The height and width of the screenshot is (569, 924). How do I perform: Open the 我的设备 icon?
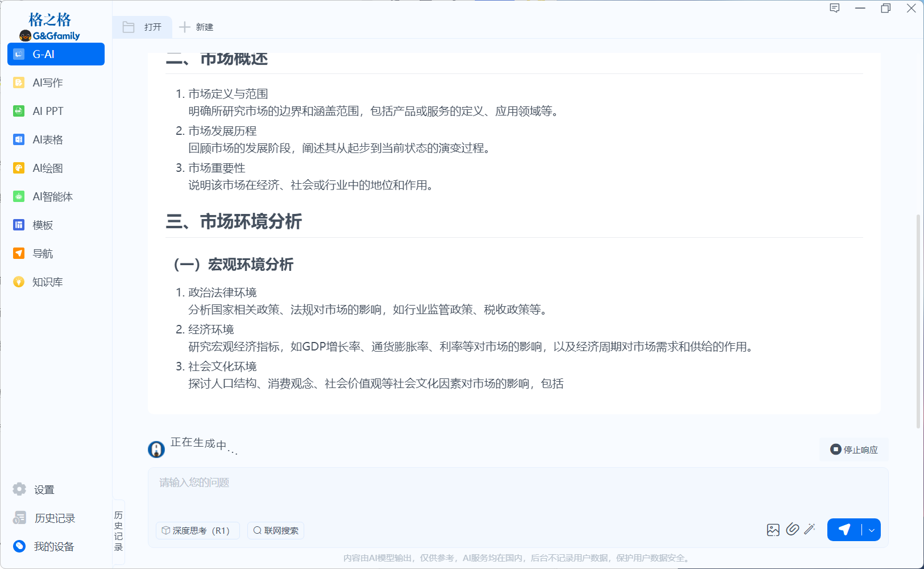click(x=19, y=546)
